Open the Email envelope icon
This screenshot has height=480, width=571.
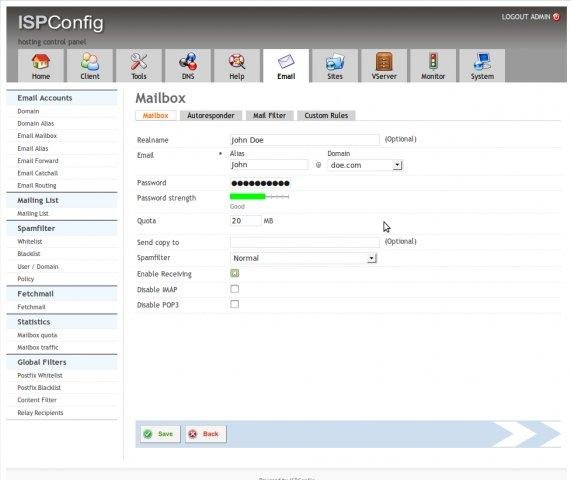pos(286,61)
